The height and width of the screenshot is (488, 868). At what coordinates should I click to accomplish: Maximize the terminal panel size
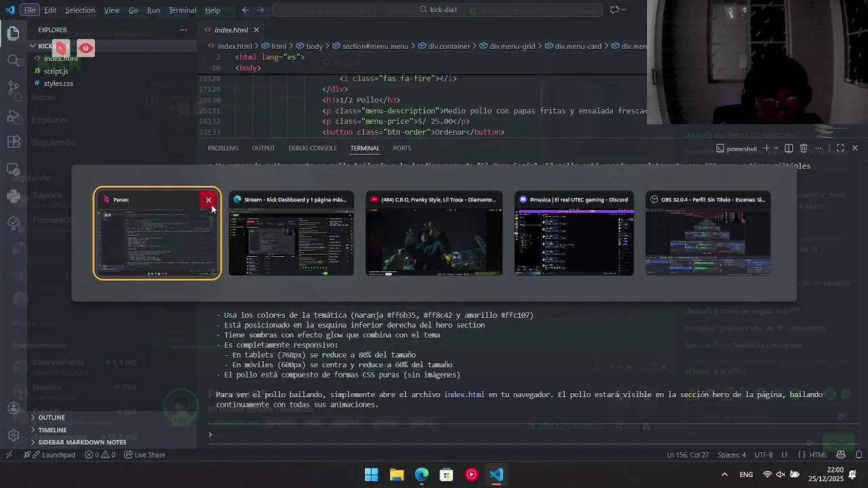[x=840, y=148]
